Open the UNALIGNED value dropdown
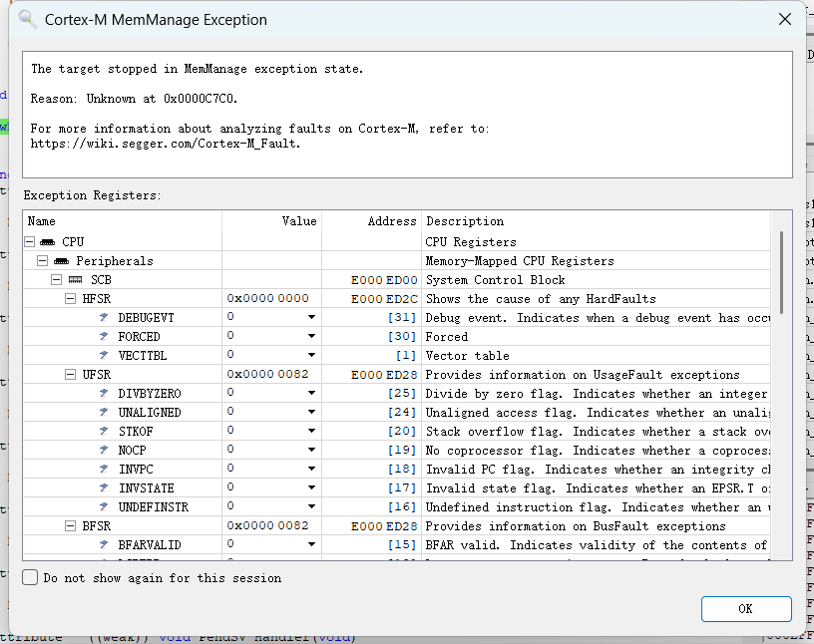 click(311, 413)
